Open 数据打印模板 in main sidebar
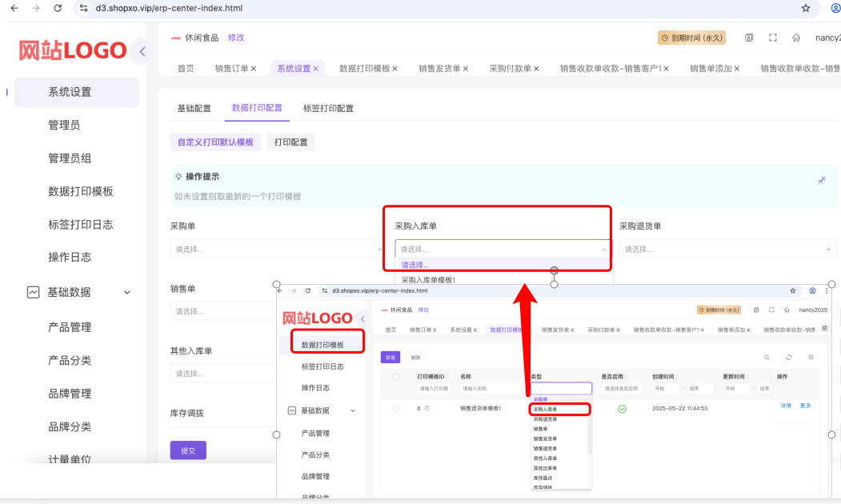This screenshot has height=504, width=841. pyautogui.click(x=81, y=191)
